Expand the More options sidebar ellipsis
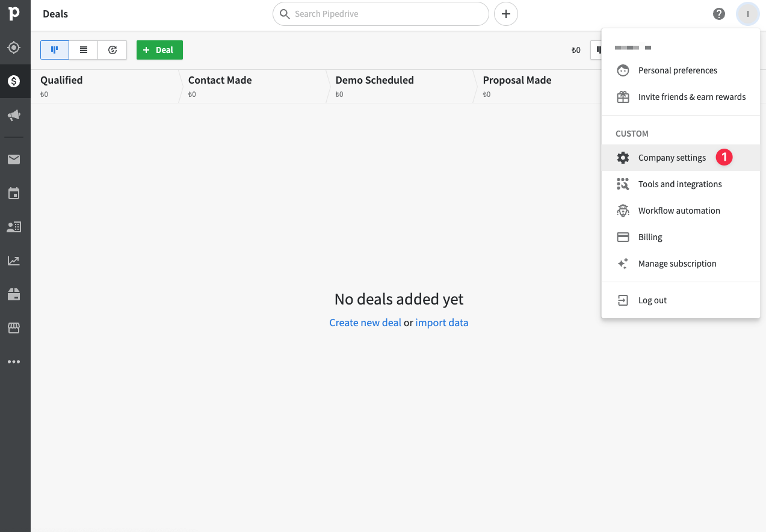The image size is (766, 532). 14,362
